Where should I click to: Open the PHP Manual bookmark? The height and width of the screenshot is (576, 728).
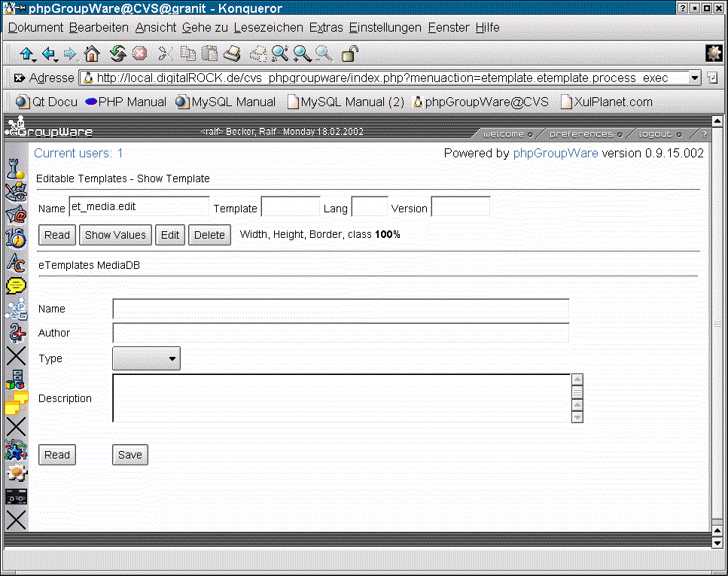(x=126, y=102)
